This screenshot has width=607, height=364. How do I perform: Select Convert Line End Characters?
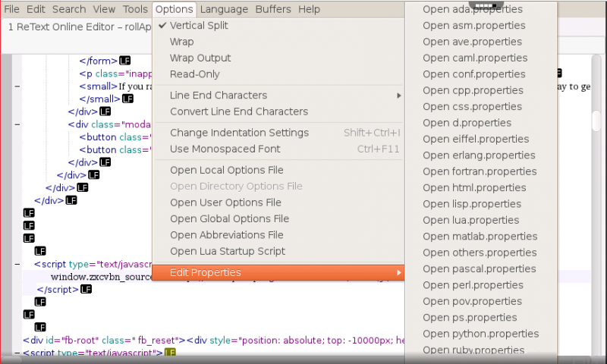coord(239,111)
